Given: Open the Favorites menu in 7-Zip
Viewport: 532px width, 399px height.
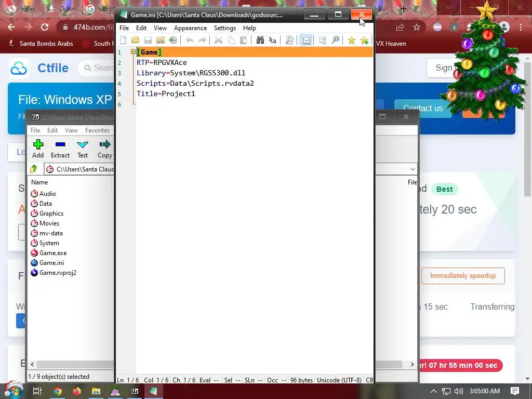Looking at the screenshot, I should (97, 130).
